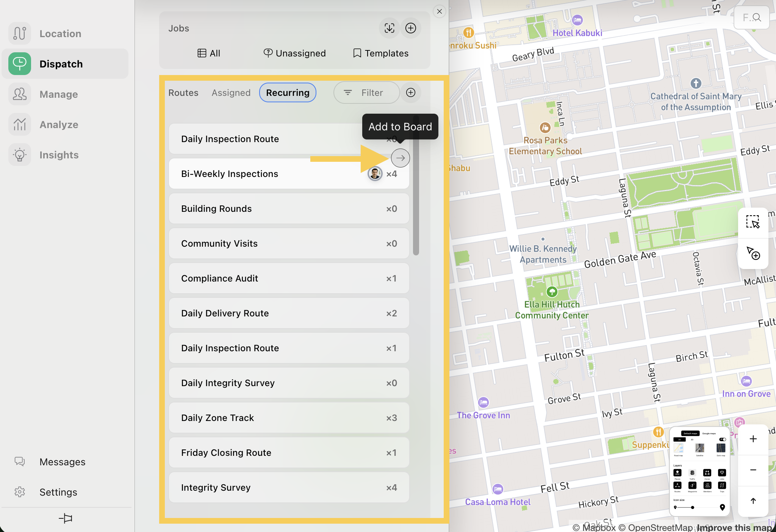The image size is (776, 532).
Task: Click the add cursor point tool on map
Action: 753,253
